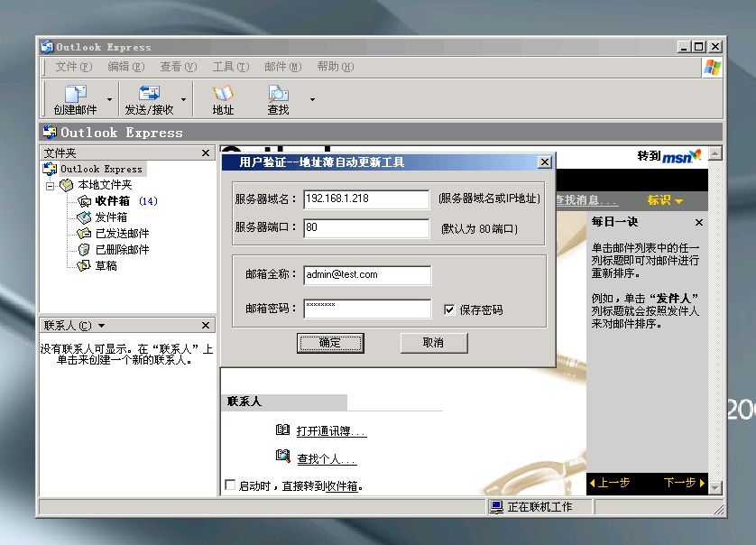Enable 启动时直接转到收件箱 checkbox
Viewport: 756px width, 545px height.
(x=230, y=485)
